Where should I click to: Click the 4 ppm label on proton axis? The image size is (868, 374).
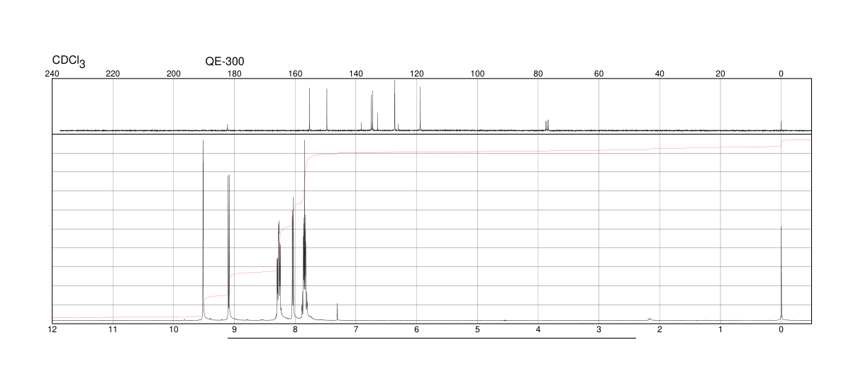point(538,329)
